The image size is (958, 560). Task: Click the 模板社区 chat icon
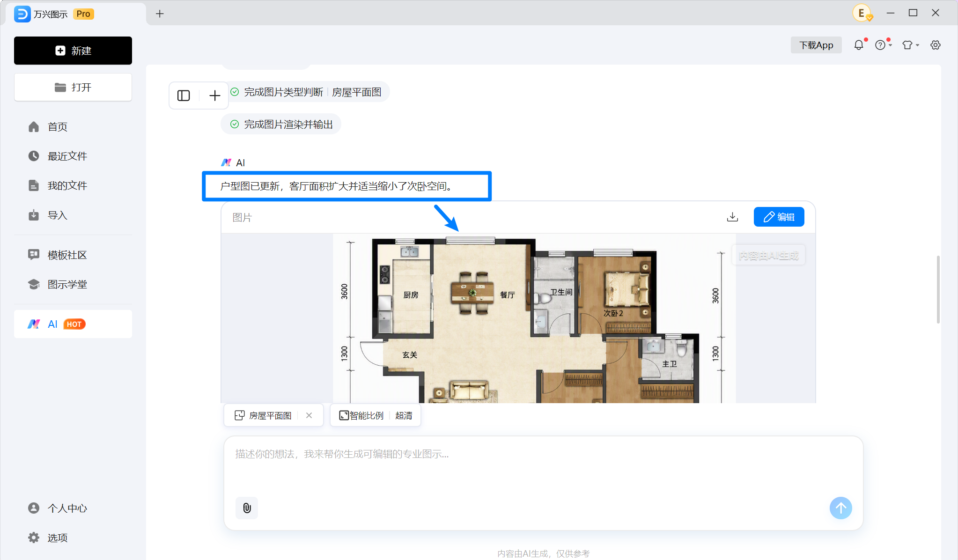click(x=34, y=255)
